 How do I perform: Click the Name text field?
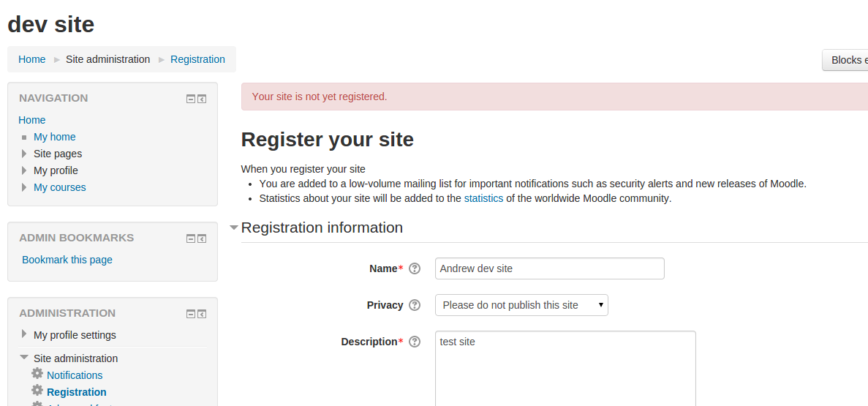[550, 268]
